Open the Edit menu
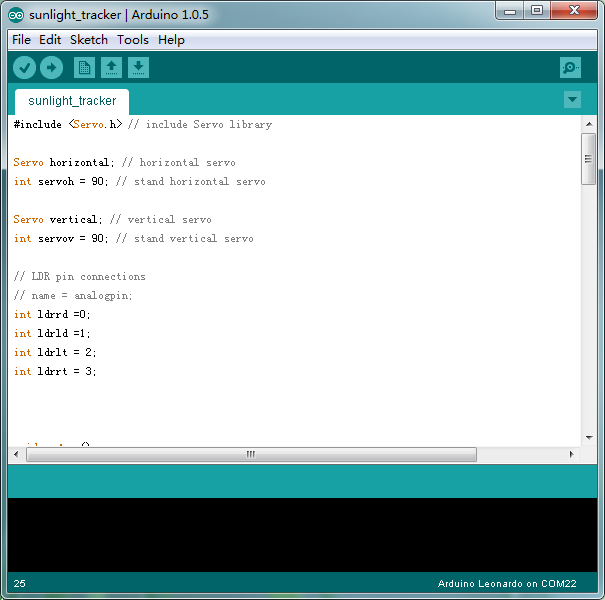Screen dimensions: 605x600 point(50,40)
